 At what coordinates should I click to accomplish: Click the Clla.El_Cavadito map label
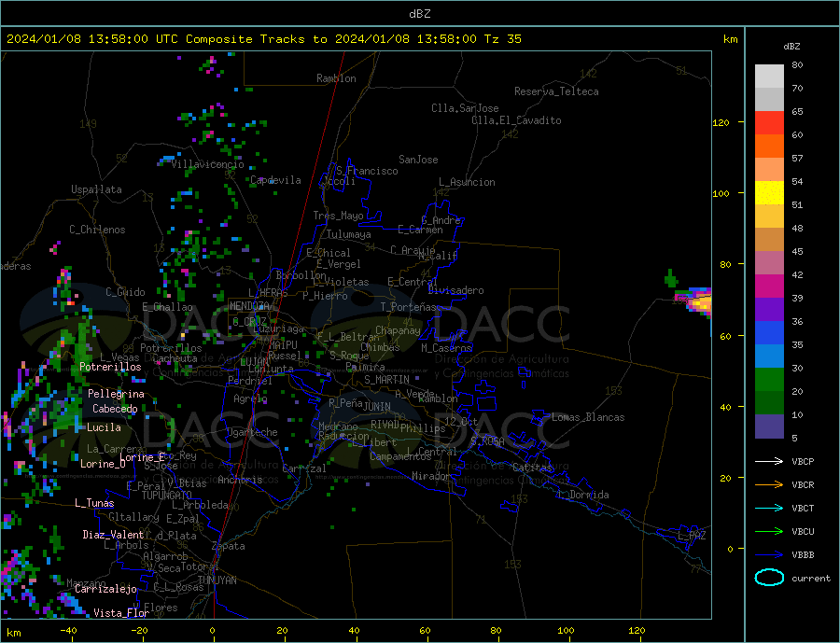[x=516, y=120]
